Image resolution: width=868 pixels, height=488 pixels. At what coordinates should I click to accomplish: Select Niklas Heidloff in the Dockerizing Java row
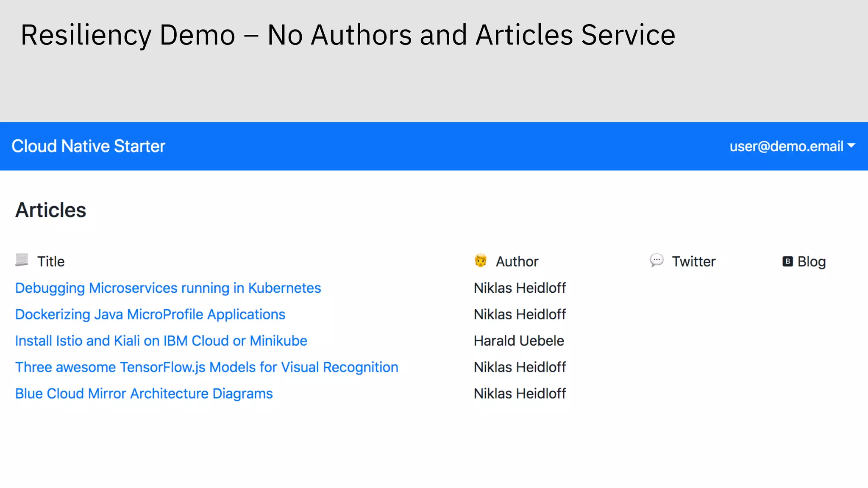pos(520,314)
